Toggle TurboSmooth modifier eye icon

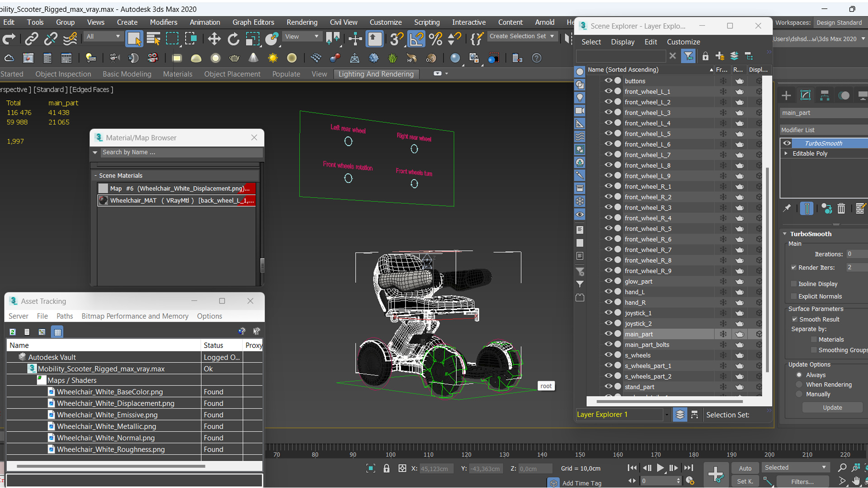click(x=787, y=143)
